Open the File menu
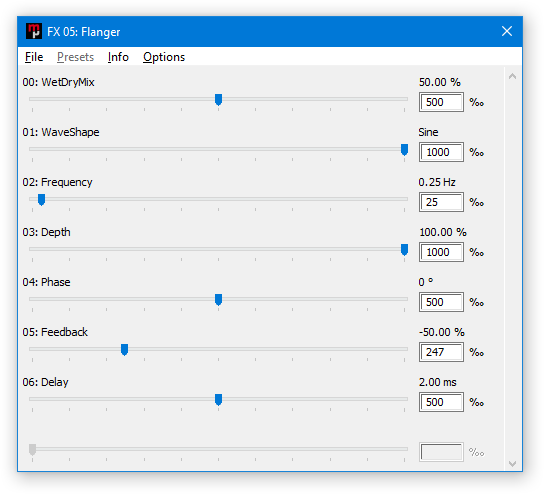Image resolution: width=544 pixels, height=494 pixels. (x=34, y=57)
